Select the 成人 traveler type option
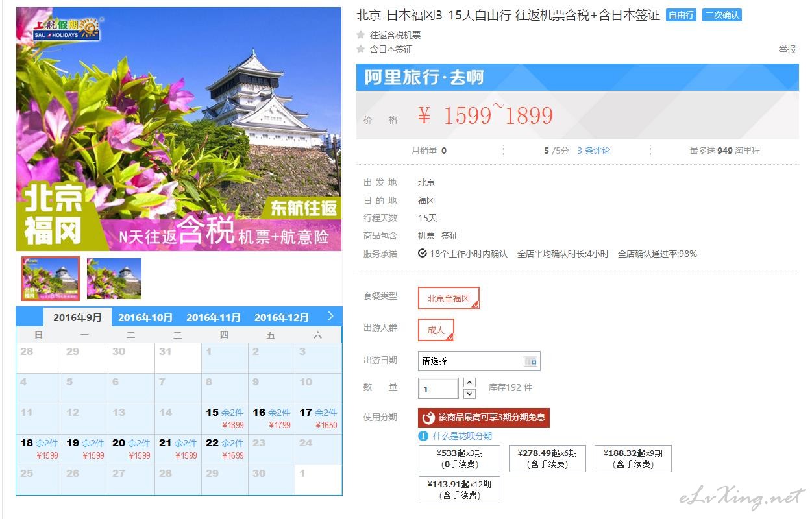The height and width of the screenshot is (519, 812). [436, 330]
